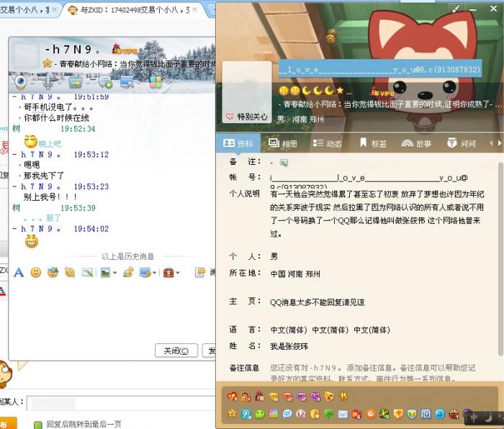Share music with the note icon
Image resolution: width=504 pixels, height=429 pixels.
coord(128,273)
